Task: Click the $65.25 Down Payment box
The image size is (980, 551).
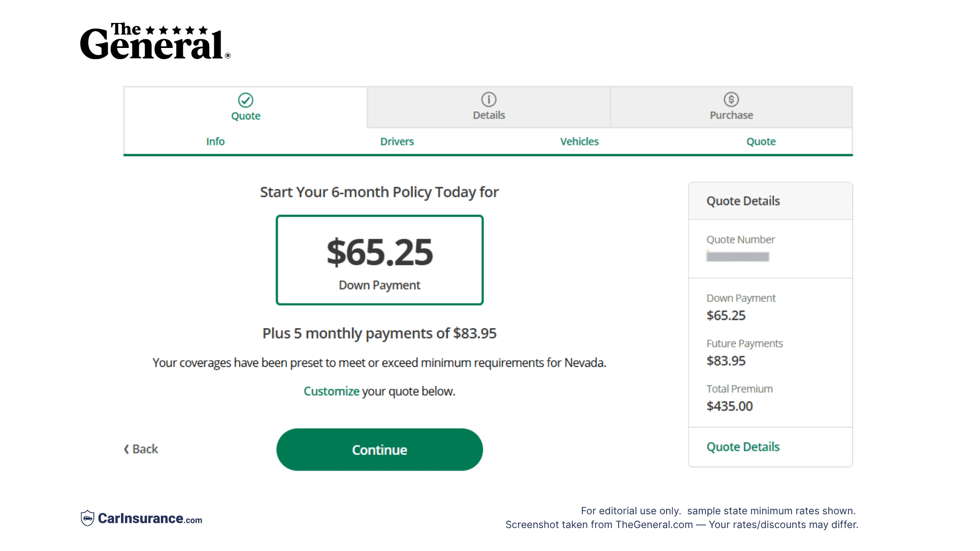Action: (379, 260)
